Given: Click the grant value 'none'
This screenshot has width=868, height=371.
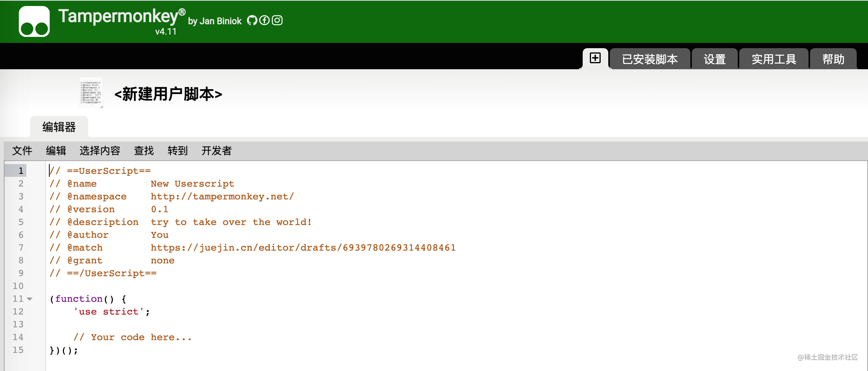Looking at the screenshot, I should pos(163,260).
